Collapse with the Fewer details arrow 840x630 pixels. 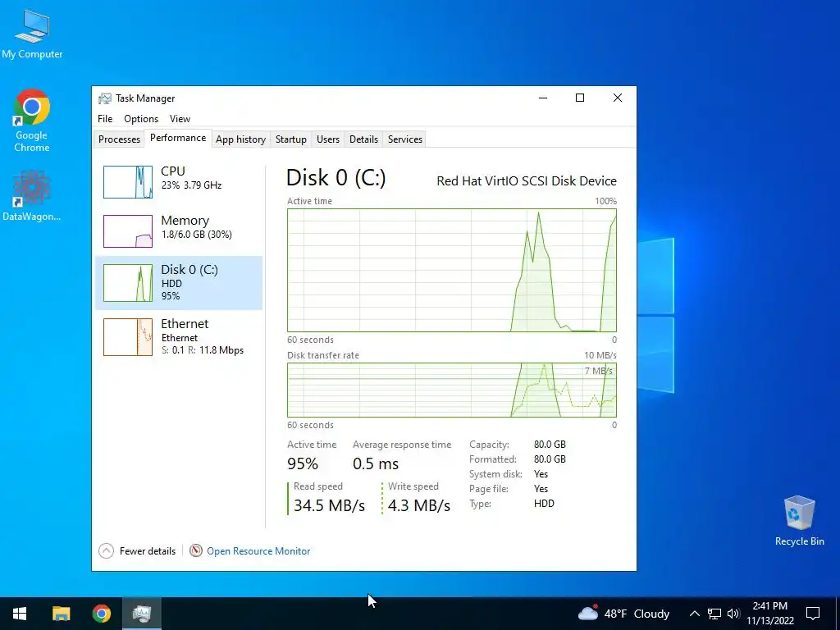[106, 550]
